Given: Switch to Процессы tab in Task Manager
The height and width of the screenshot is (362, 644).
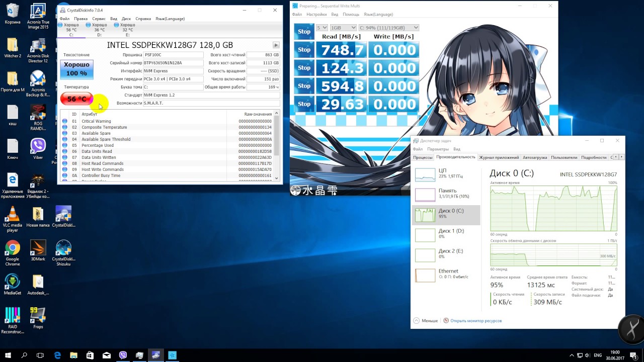Looking at the screenshot, I should click(x=423, y=157).
